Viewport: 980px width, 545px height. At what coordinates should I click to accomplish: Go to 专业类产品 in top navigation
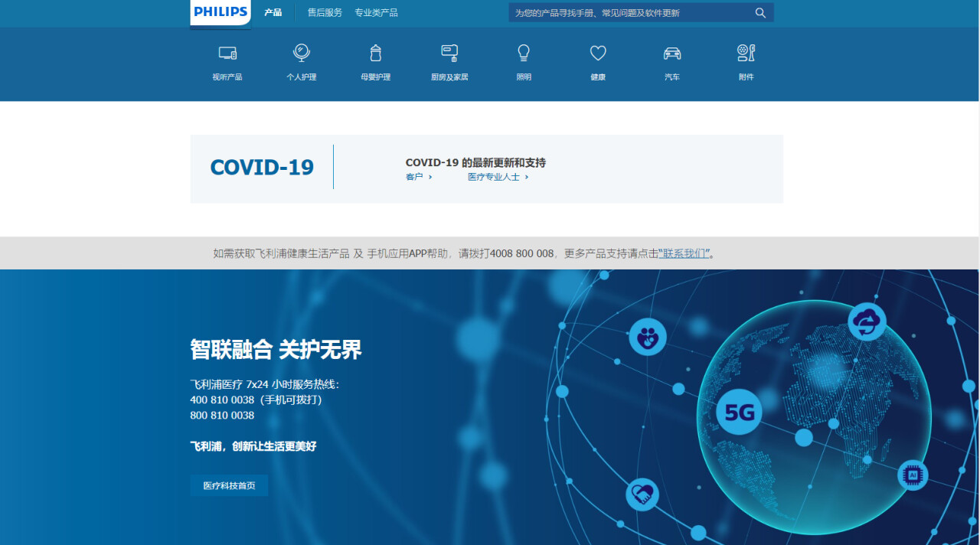[376, 13]
